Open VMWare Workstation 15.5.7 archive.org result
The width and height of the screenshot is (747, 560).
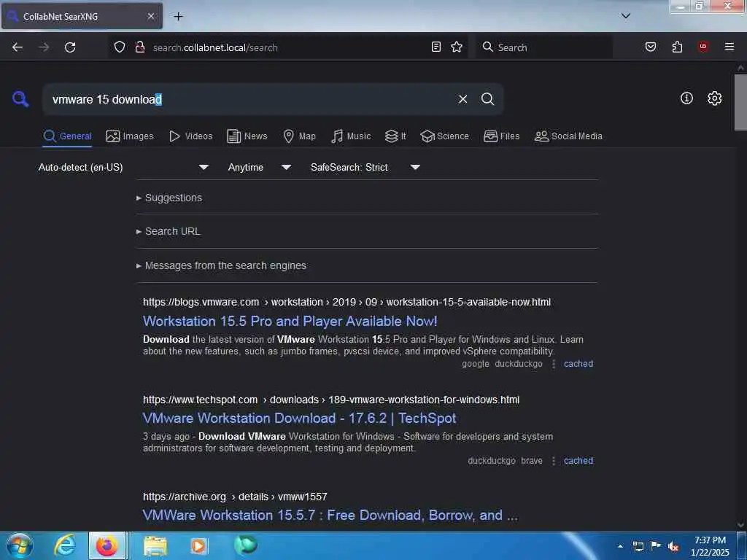[x=330, y=516]
